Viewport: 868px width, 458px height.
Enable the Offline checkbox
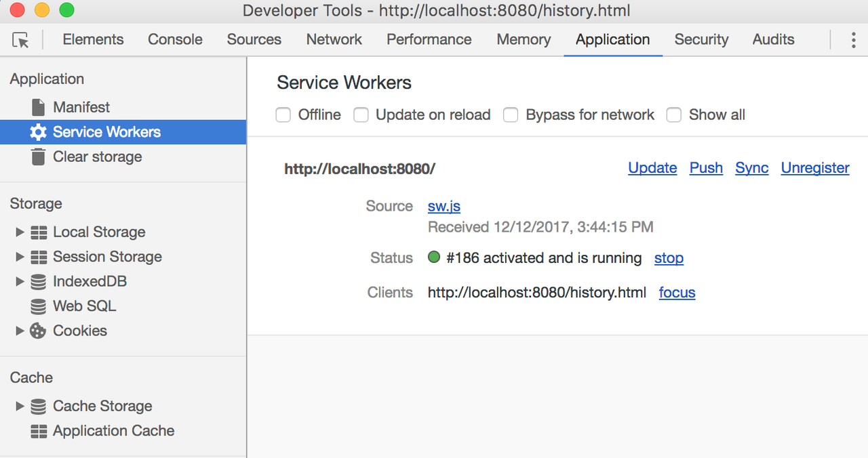(283, 115)
